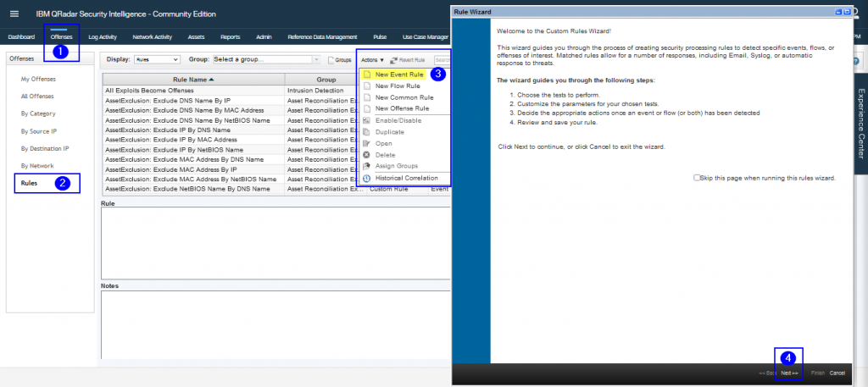Switch to the Assets tab
Screen dimensions: 868x387
coord(196,37)
